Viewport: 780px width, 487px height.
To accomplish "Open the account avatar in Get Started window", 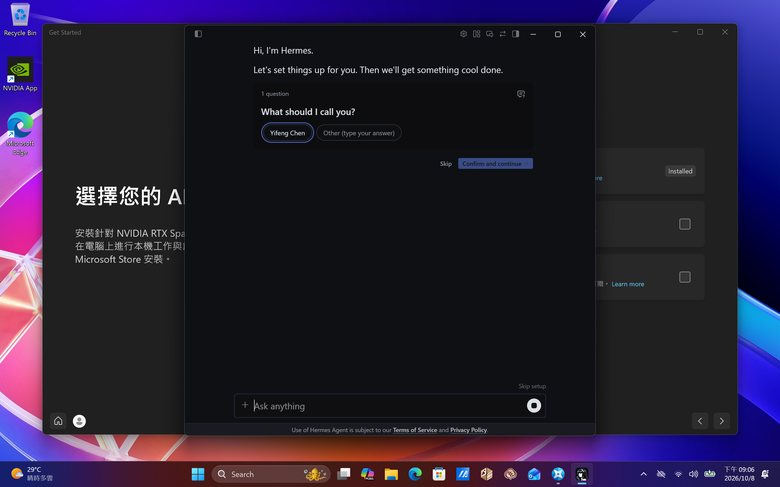I will (79, 421).
